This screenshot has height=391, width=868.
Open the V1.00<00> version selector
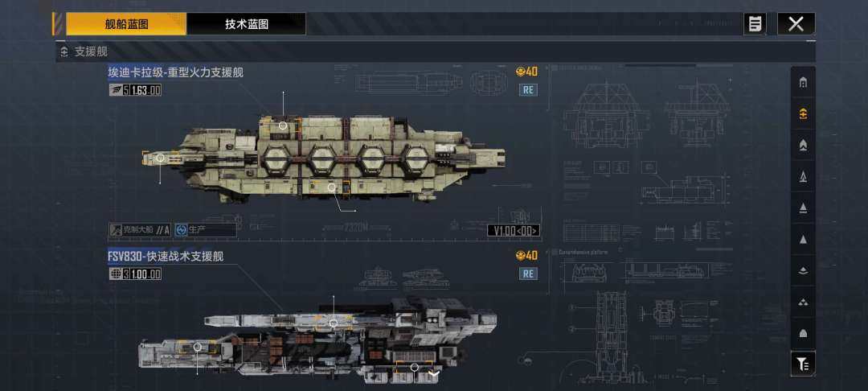point(514,230)
